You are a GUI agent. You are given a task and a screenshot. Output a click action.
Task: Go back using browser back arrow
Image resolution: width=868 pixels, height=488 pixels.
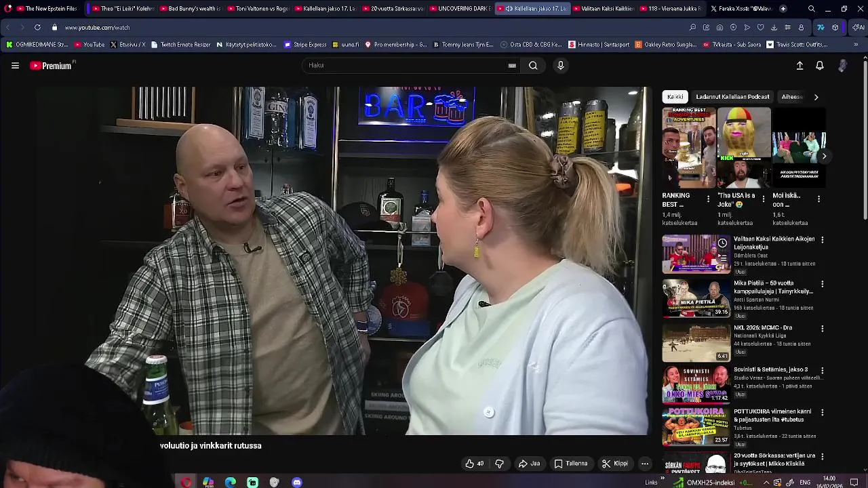[x=7, y=28]
